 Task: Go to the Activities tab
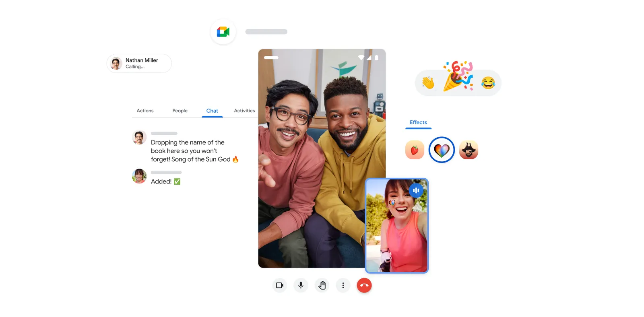(x=244, y=111)
